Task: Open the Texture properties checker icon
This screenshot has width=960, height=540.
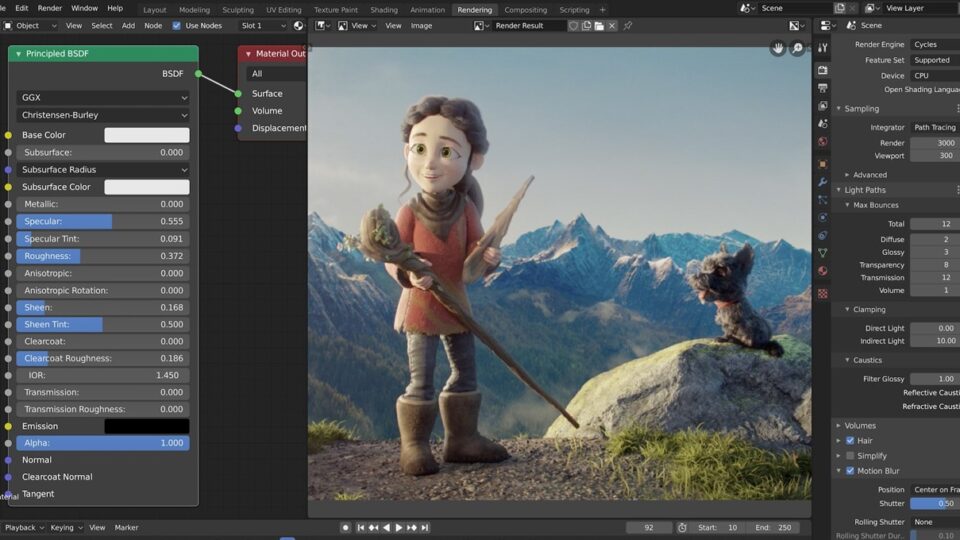Action: (823, 294)
